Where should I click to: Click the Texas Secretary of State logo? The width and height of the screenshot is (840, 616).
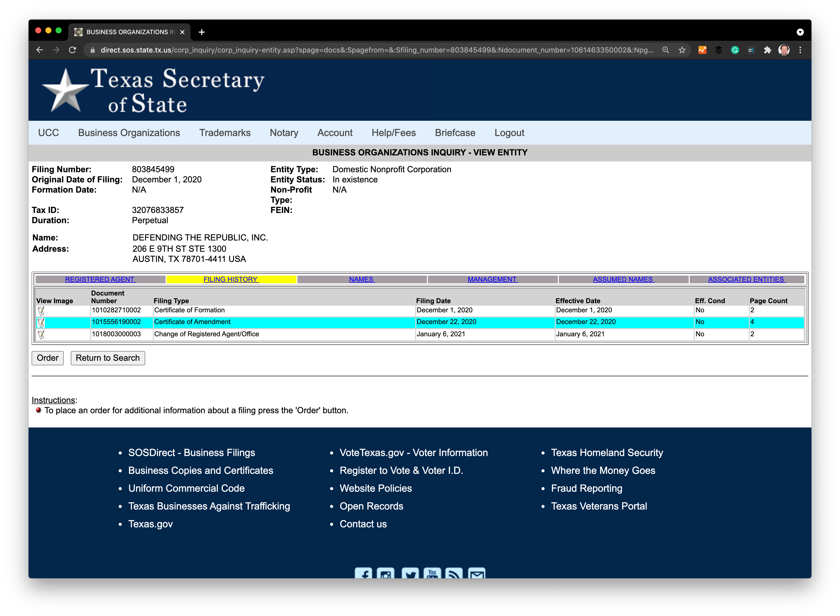point(153,90)
